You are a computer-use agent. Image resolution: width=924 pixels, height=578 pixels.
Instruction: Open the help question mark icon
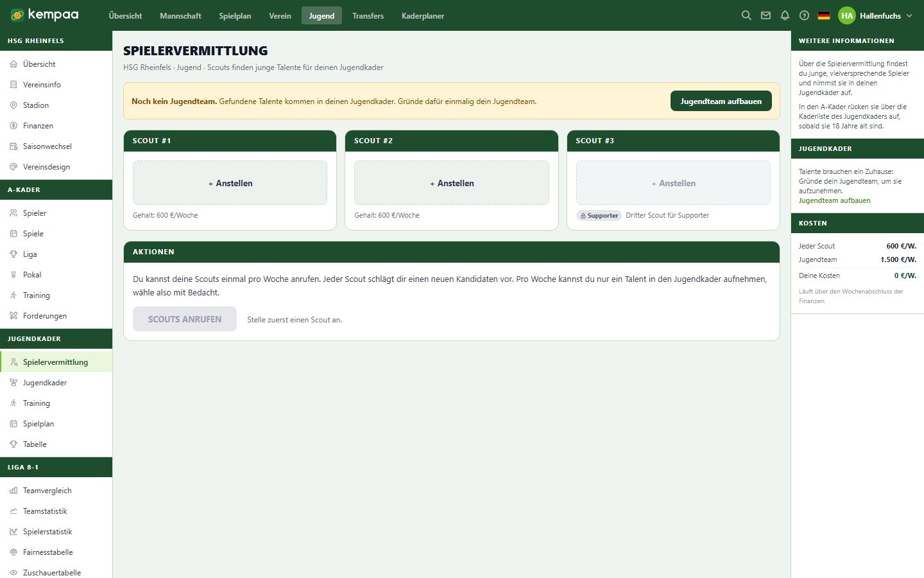[804, 15]
